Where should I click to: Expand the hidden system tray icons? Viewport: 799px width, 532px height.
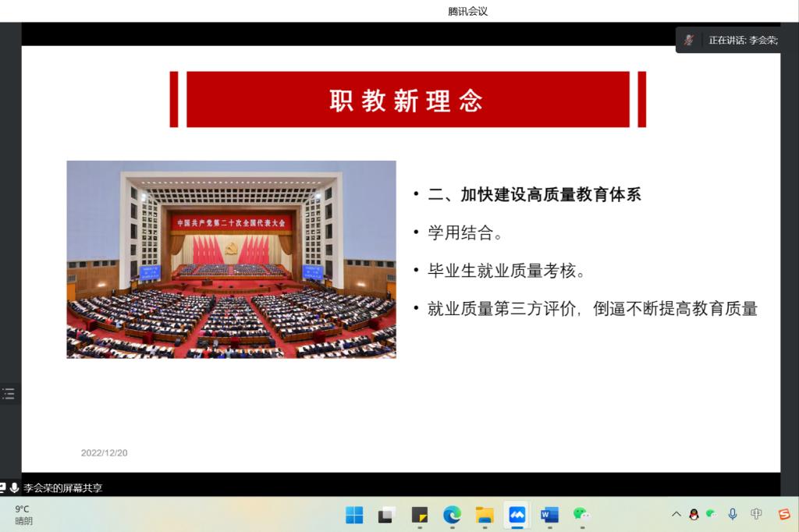(x=676, y=514)
